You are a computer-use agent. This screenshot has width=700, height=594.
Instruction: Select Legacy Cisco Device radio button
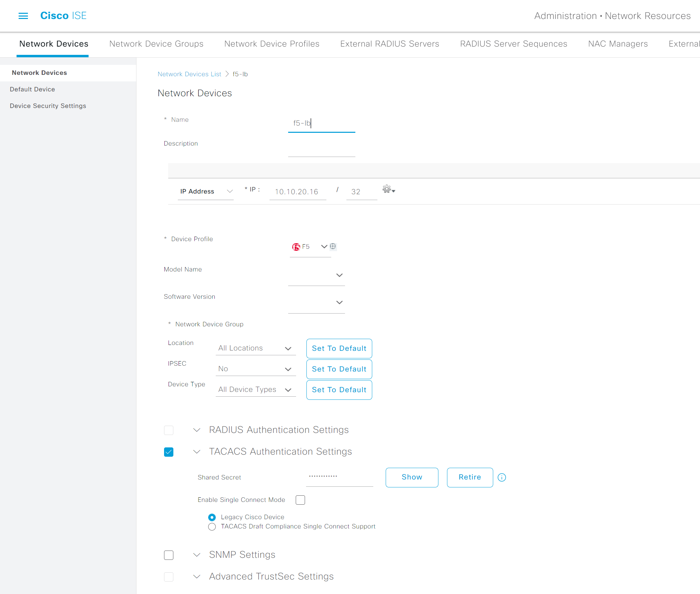[212, 517]
